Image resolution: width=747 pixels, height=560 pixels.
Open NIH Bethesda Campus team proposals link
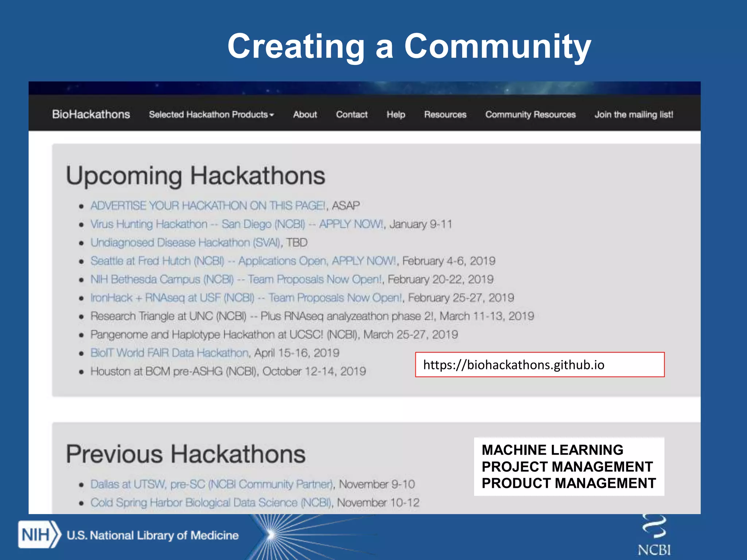click(x=236, y=279)
